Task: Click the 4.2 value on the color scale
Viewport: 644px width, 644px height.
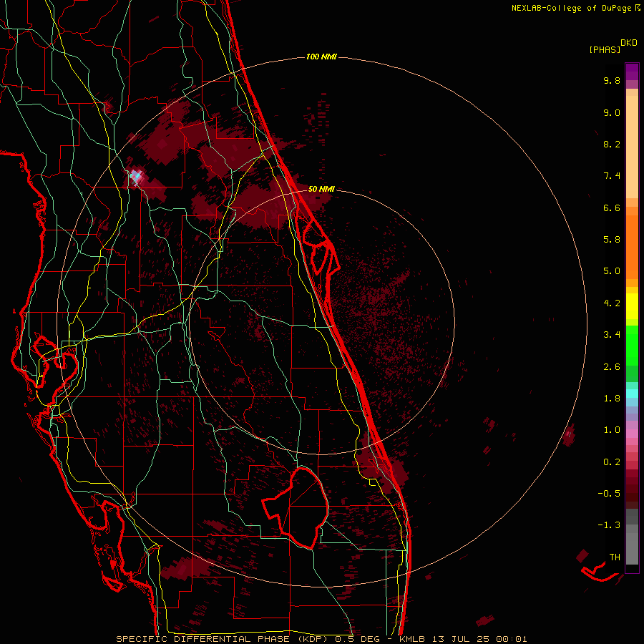Action: (x=612, y=303)
